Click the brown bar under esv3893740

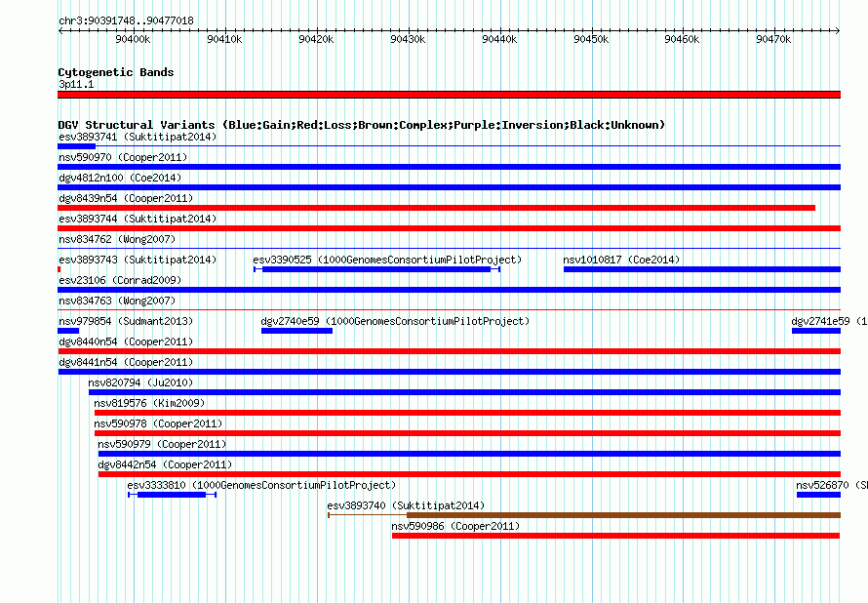tap(584, 515)
